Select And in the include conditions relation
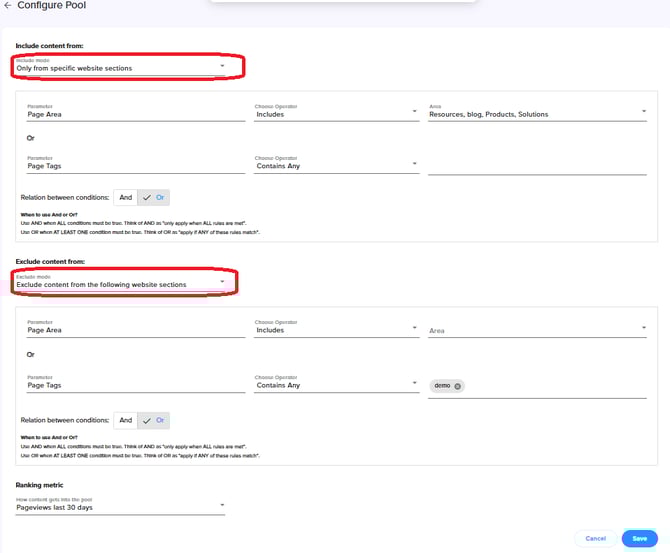 coord(125,198)
